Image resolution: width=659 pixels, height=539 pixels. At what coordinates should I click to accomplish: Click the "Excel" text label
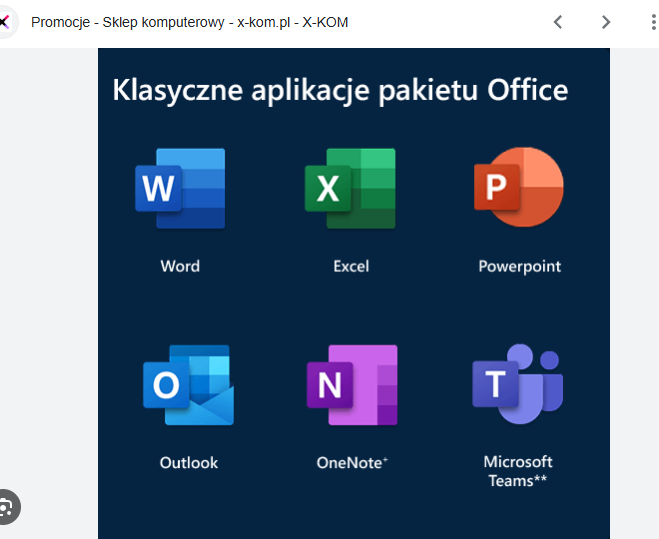(x=351, y=266)
